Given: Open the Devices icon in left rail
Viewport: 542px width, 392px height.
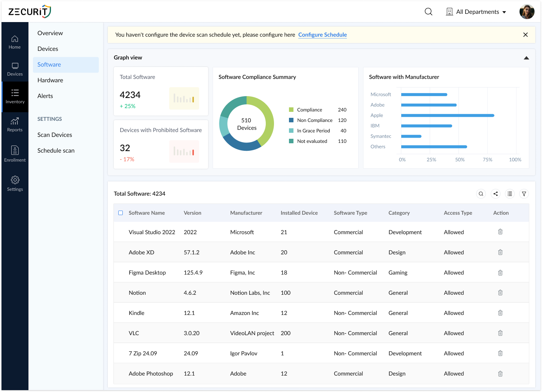Looking at the screenshot, I should click(x=15, y=69).
